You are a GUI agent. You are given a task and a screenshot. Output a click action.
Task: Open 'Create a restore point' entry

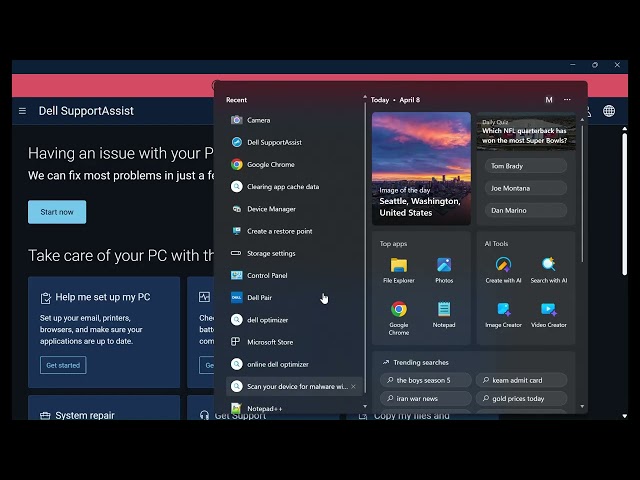(x=294, y=231)
